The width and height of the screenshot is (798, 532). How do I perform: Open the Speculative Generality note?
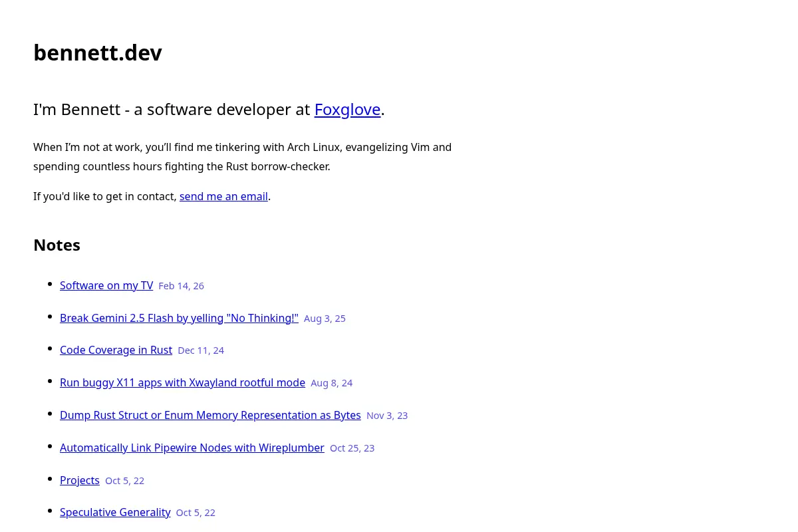point(115,512)
